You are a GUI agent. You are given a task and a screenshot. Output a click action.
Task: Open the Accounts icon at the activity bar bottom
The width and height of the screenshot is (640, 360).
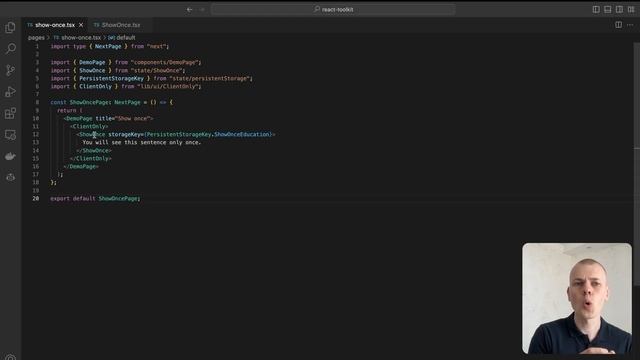pos(10,357)
